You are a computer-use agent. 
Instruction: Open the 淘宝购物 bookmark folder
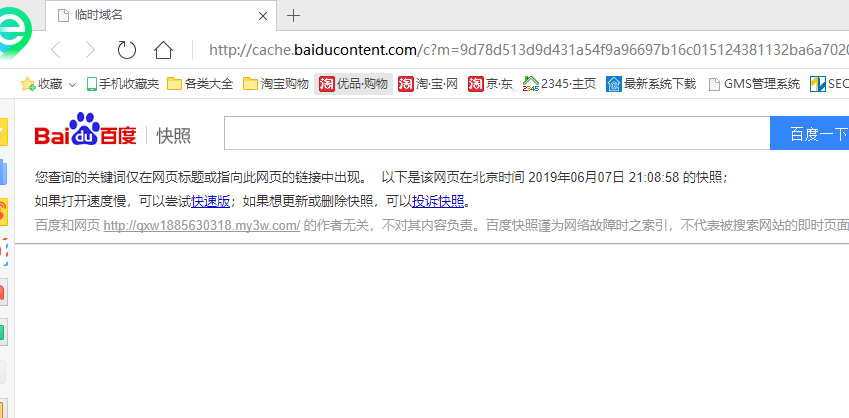coord(276,84)
